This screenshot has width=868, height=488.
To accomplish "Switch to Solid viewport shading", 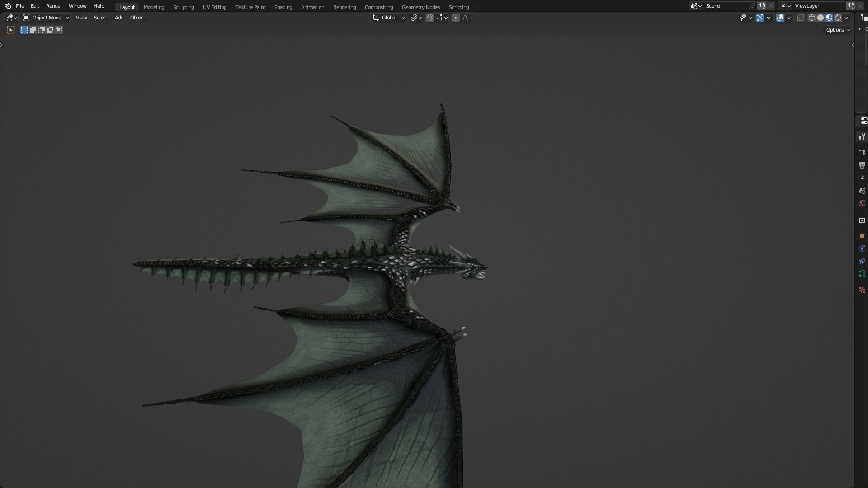I will coord(821,18).
